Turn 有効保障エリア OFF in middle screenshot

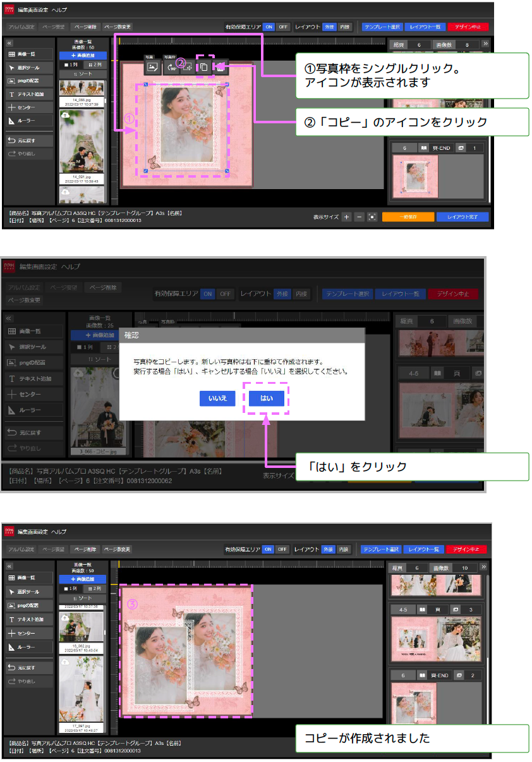click(x=226, y=294)
